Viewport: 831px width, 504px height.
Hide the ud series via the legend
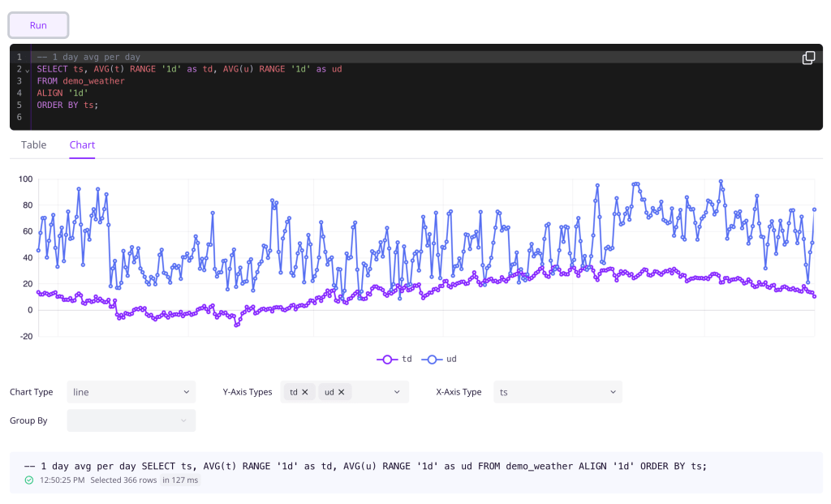(x=441, y=359)
